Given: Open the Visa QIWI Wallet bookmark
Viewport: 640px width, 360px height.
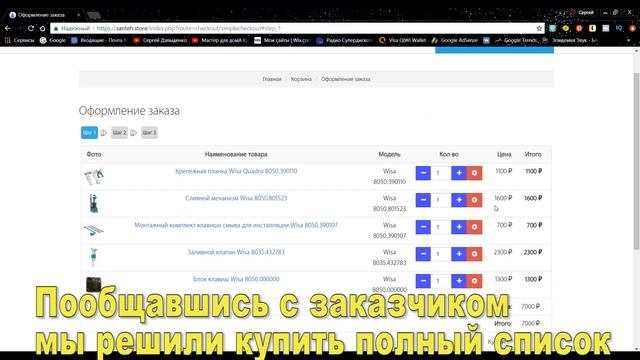Looking at the screenshot, I should point(402,40).
